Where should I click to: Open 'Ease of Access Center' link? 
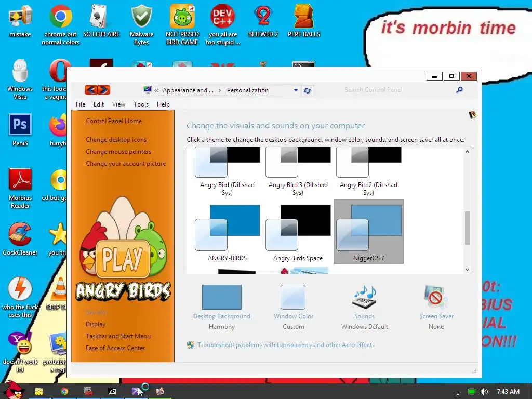click(x=115, y=348)
